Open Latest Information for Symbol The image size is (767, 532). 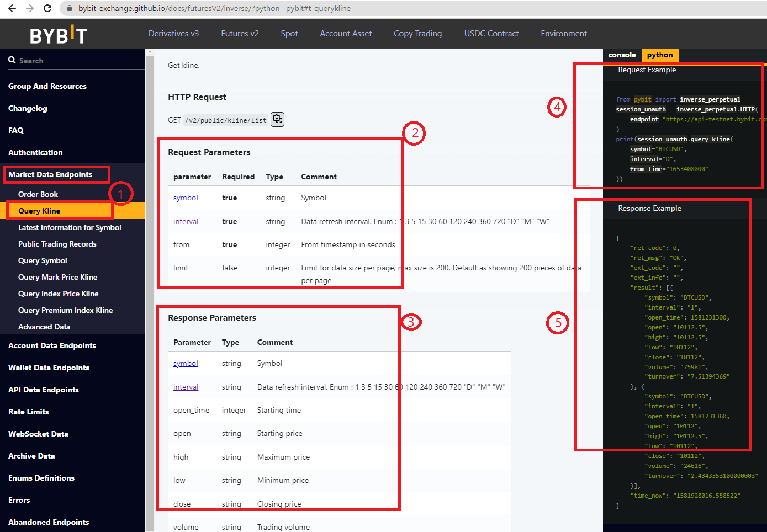click(70, 227)
